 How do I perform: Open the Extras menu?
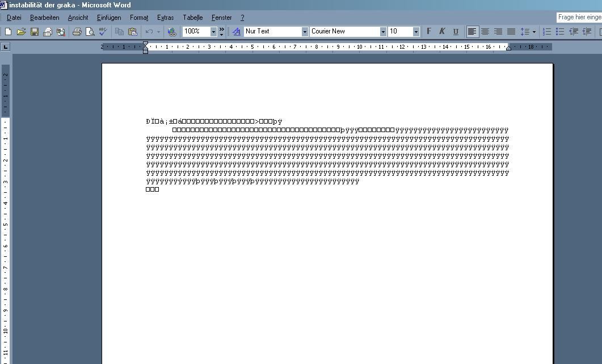pos(166,18)
